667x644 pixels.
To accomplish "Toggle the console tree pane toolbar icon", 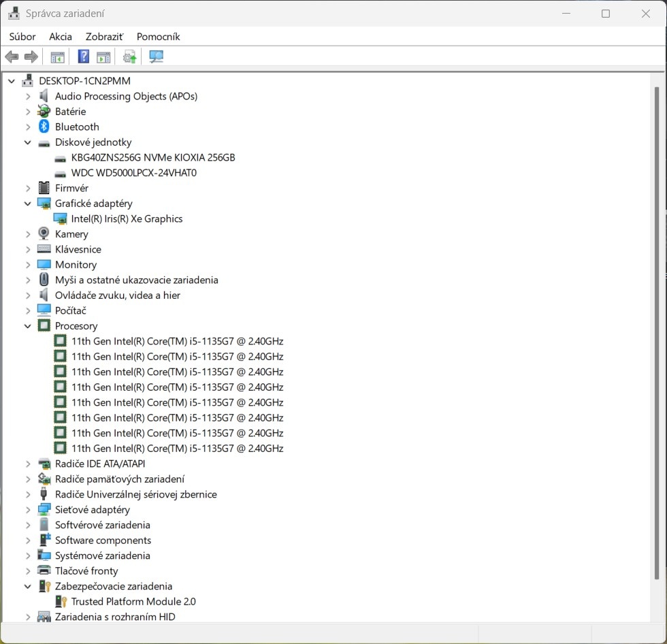I will [57, 57].
